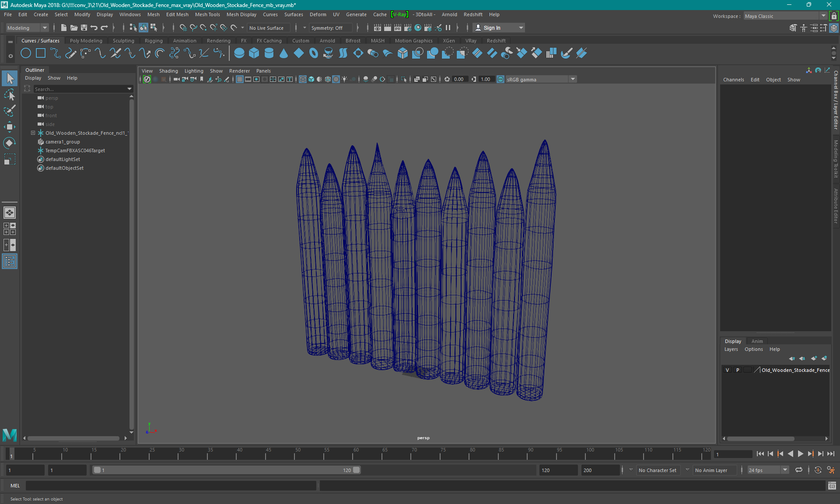This screenshot has height=504, width=840.
Task: Open the viewport Shading menu
Action: 168,71
